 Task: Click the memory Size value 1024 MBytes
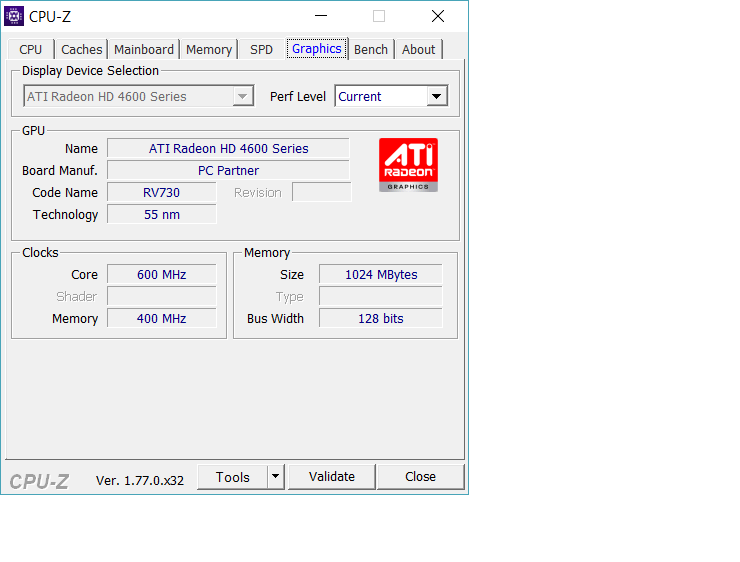381,275
